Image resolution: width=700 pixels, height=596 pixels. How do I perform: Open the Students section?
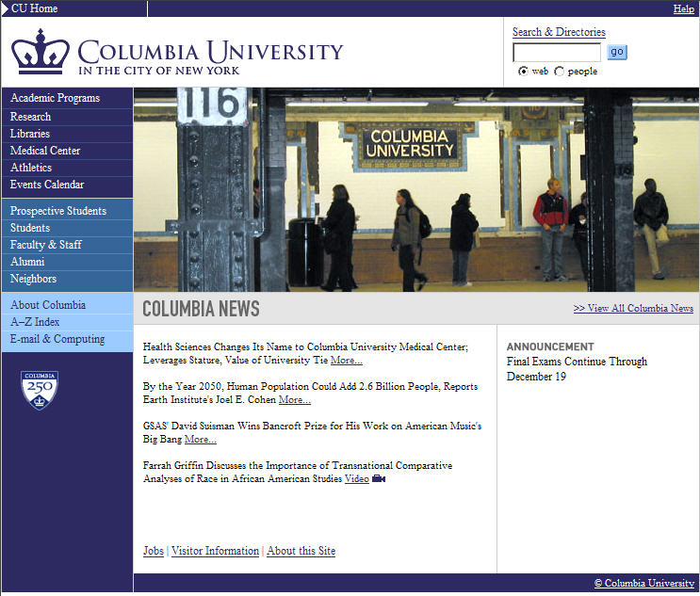(30, 228)
